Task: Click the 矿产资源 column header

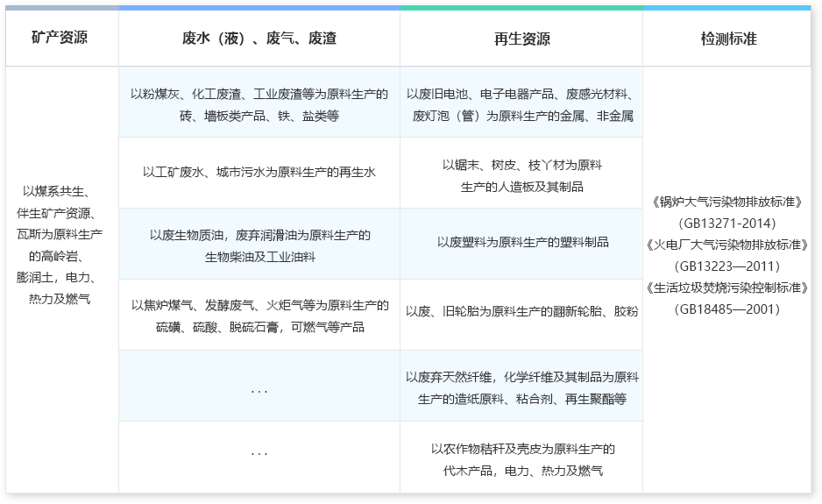Action: [x=62, y=39]
